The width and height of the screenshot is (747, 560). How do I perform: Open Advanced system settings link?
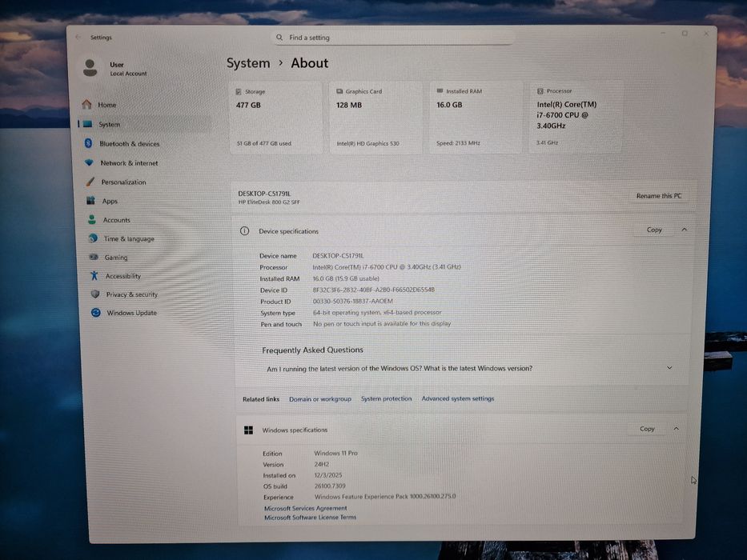coord(458,398)
